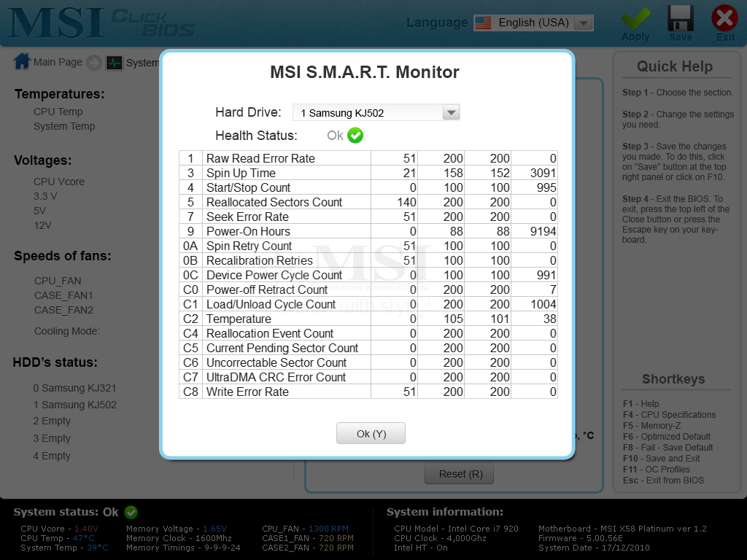Go to Main Page via house icon
The height and width of the screenshot is (560, 747).
22,61
